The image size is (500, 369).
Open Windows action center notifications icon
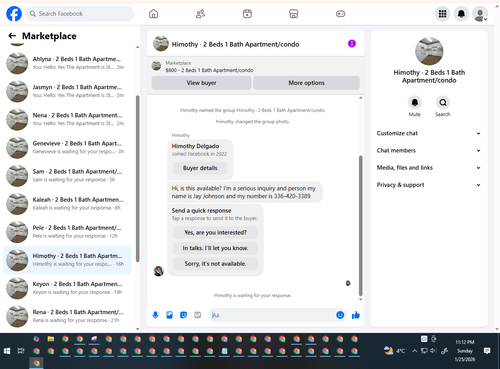coord(487,351)
